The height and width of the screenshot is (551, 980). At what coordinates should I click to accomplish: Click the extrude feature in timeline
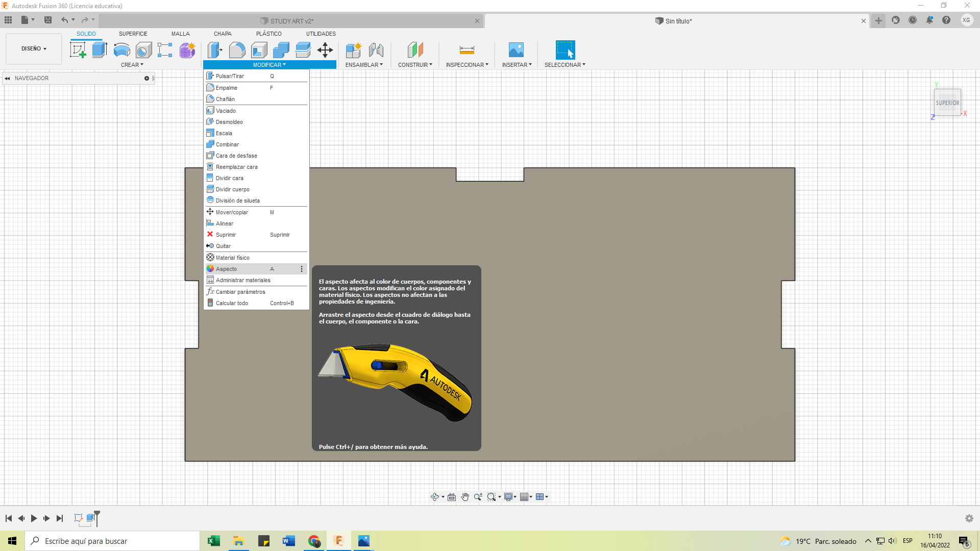coord(91,518)
